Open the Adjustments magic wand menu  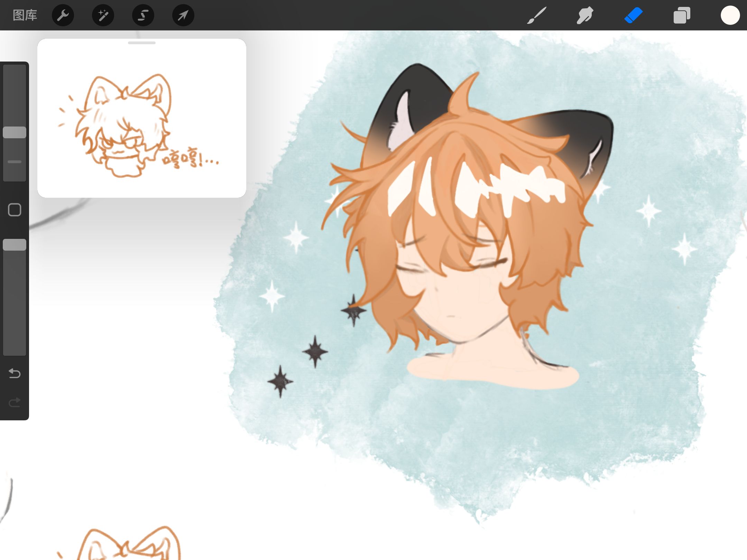click(x=103, y=15)
